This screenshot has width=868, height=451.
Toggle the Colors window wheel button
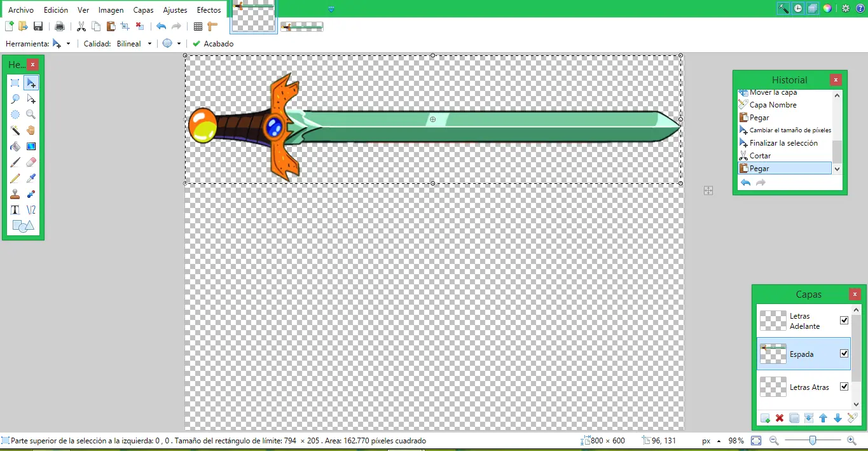click(827, 8)
